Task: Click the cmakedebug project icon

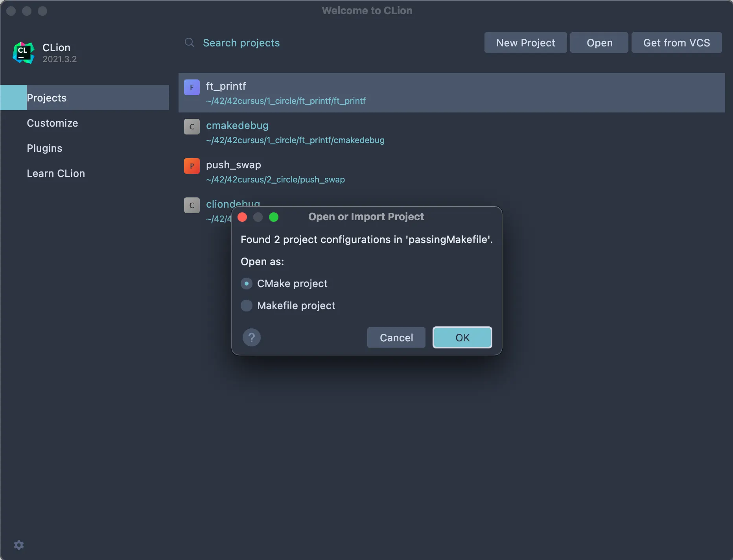Action: tap(192, 127)
